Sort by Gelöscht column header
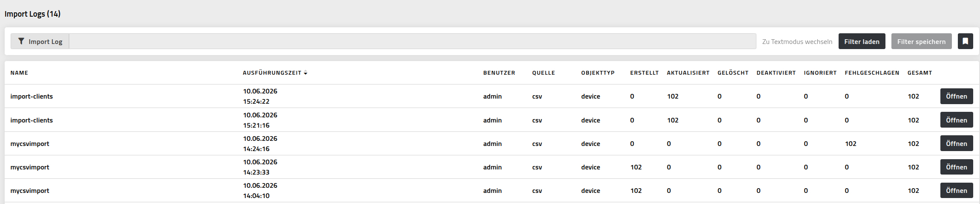This screenshot has width=980, height=204. [733, 73]
